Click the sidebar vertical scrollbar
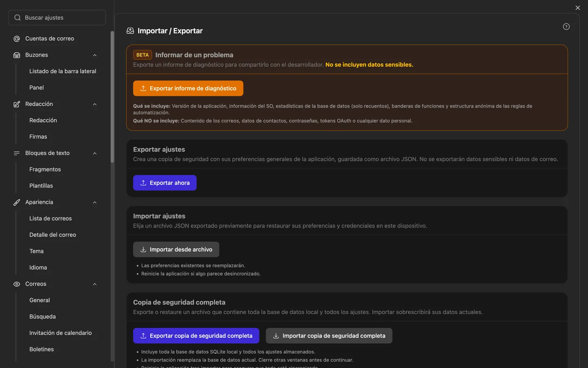This screenshot has height=368, width=588. tap(112, 97)
